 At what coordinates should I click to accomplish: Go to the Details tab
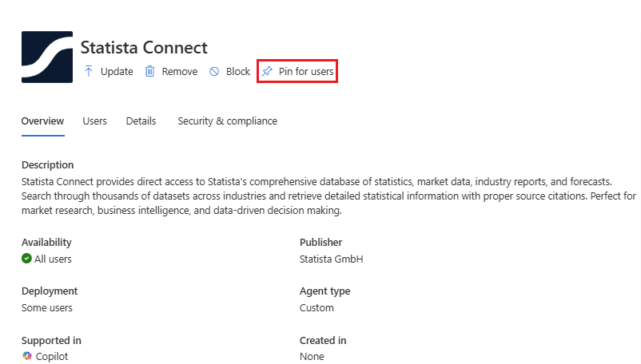point(141,121)
